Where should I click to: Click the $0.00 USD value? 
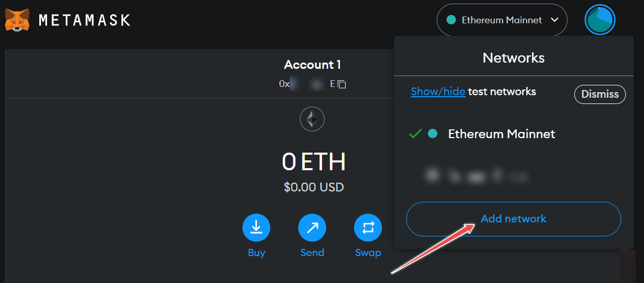(x=313, y=187)
